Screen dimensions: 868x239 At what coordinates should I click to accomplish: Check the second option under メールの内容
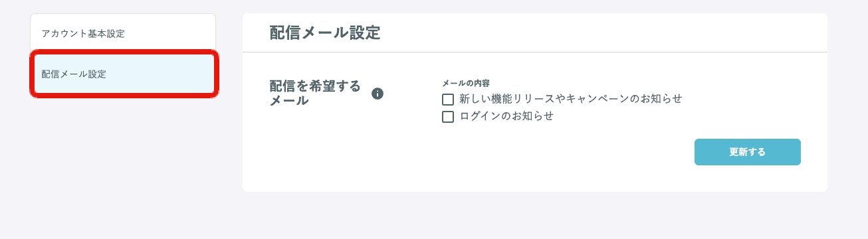[448, 117]
